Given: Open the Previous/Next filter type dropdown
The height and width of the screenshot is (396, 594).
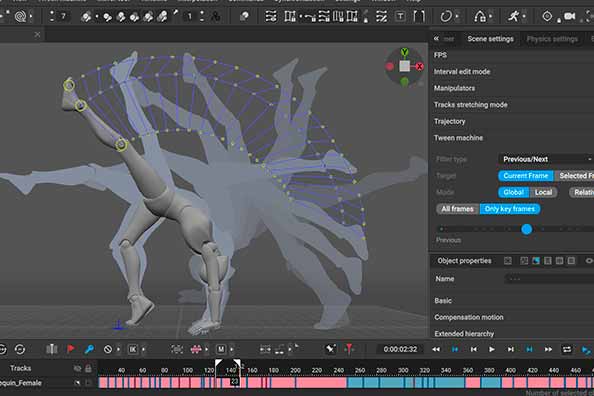Looking at the screenshot, I should 546,159.
